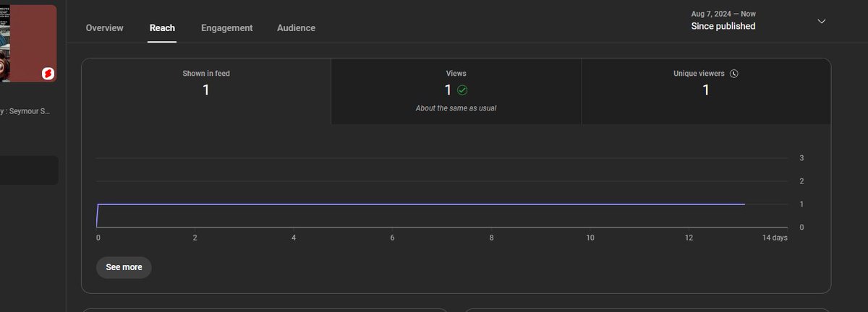Expand the date range dropdown arrow
Image resolution: width=868 pixels, height=312 pixels.
point(821,21)
